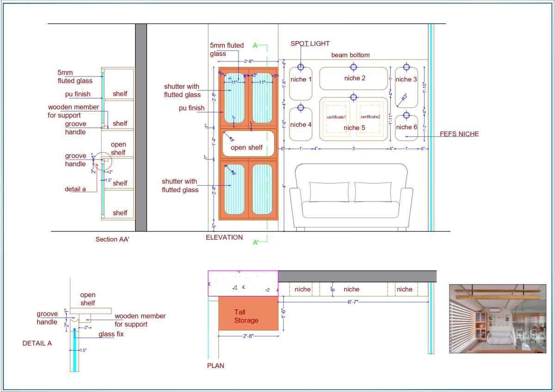
Task: Select the PLAN title label
Action: coord(216,366)
